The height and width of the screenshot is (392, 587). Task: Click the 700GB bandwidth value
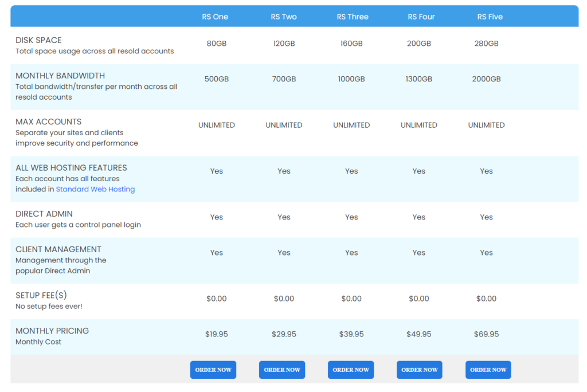284,79
